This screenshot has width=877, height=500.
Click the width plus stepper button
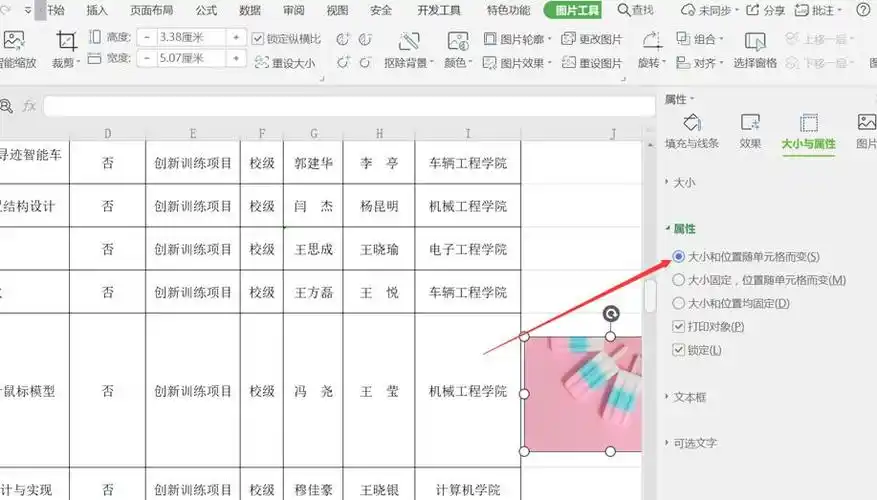click(236, 58)
